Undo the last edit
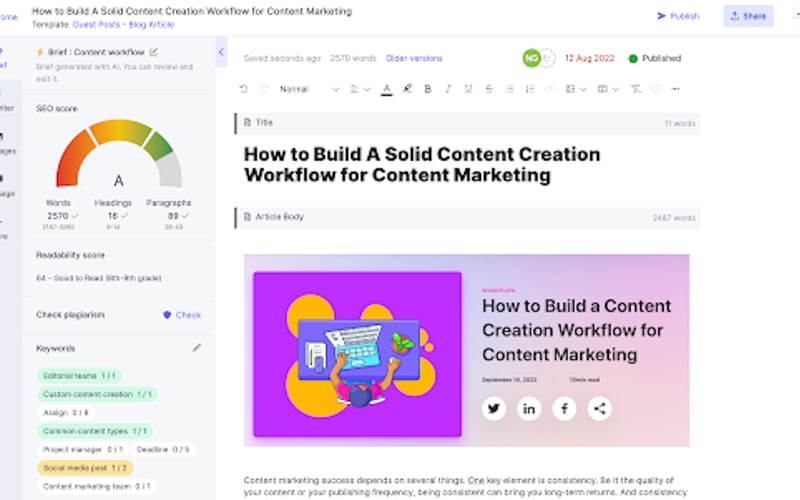 pyautogui.click(x=243, y=89)
